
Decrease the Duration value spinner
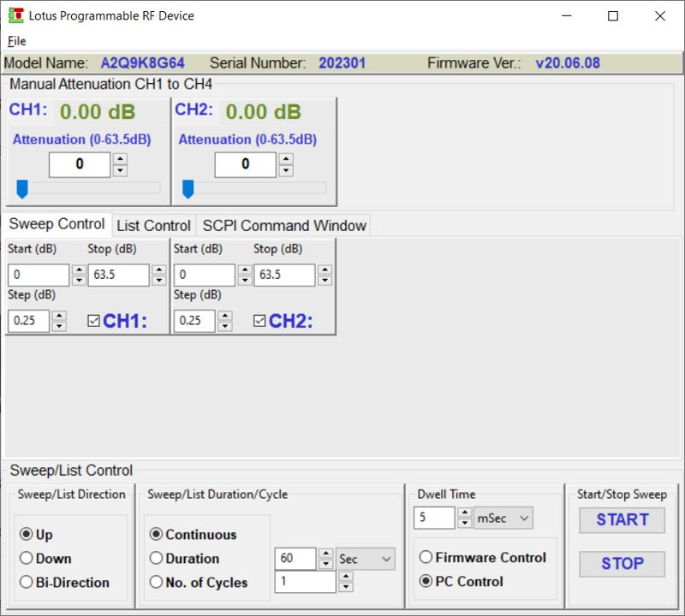(325, 564)
